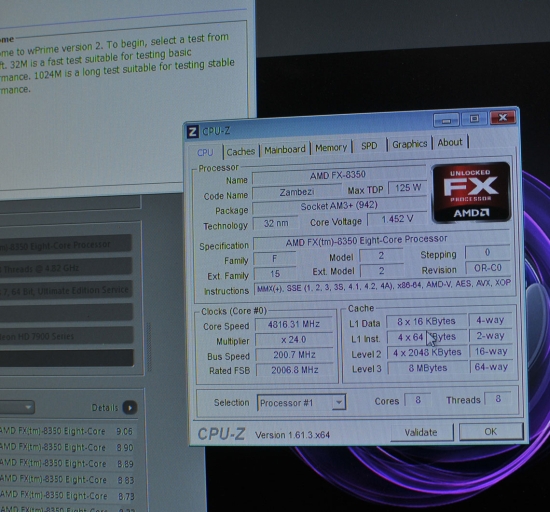
Task: Click the Threads count value 8
Action: tap(498, 399)
